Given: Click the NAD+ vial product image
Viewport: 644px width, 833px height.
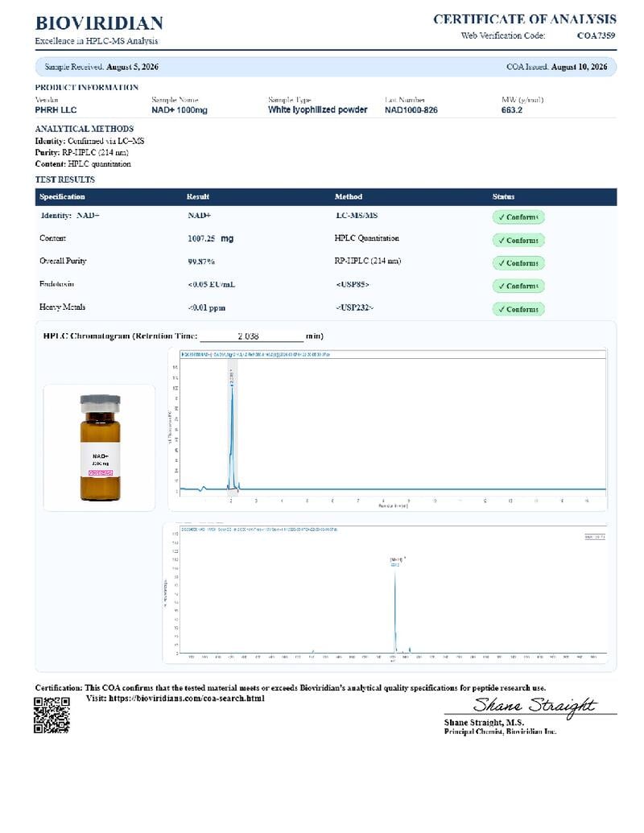Looking at the screenshot, I should tap(100, 447).
